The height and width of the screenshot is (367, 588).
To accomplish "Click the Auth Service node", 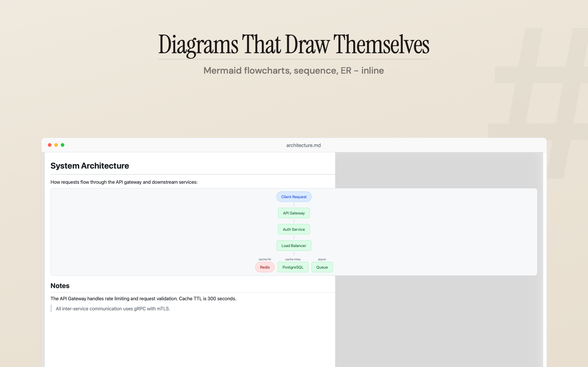I will coord(294,229).
